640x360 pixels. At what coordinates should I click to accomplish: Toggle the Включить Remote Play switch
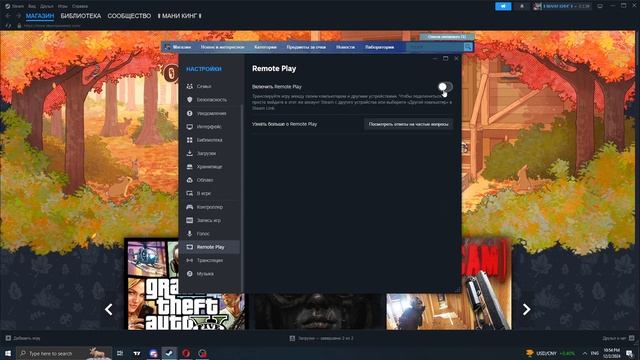pos(445,87)
